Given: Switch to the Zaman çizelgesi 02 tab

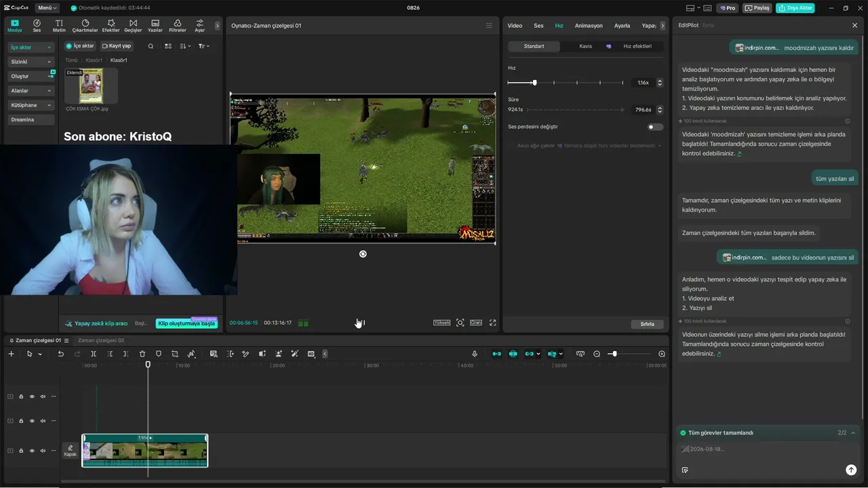Looking at the screenshot, I should pos(101,340).
